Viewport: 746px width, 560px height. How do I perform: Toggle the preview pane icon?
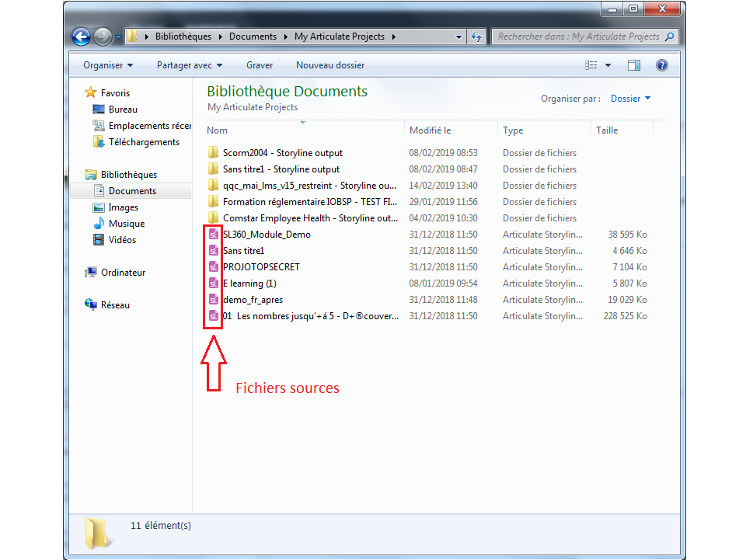tap(634, 65)
